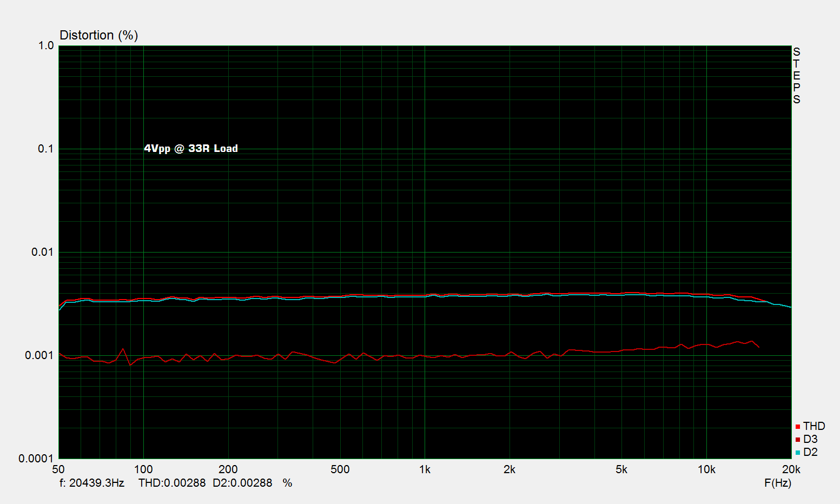
Task: Click the 0.1 y-axis label
Action: tap(46, 149)
